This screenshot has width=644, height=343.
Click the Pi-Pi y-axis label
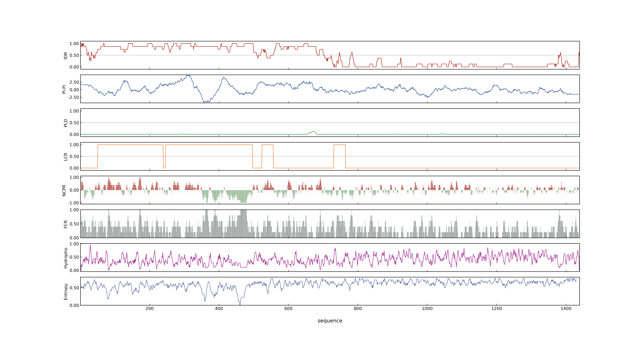64,89
